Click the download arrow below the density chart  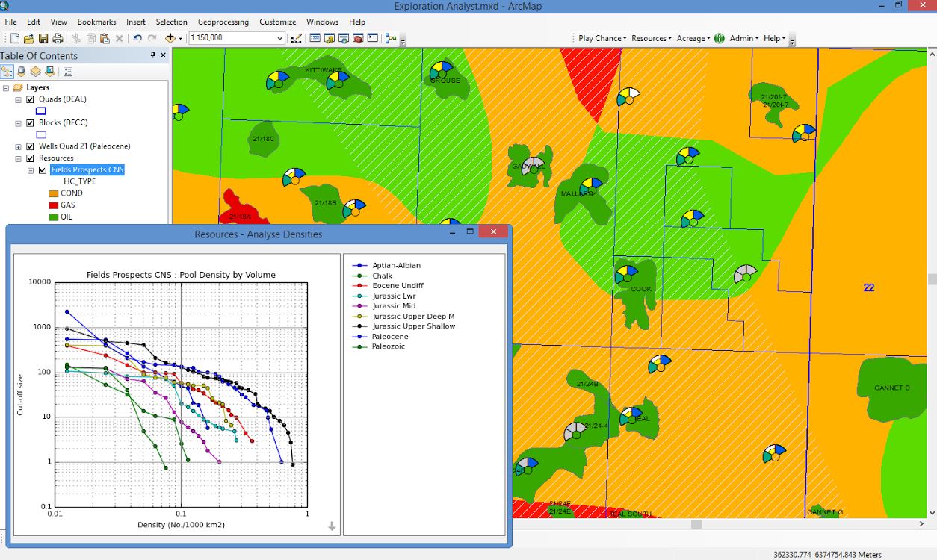point(331,528)
